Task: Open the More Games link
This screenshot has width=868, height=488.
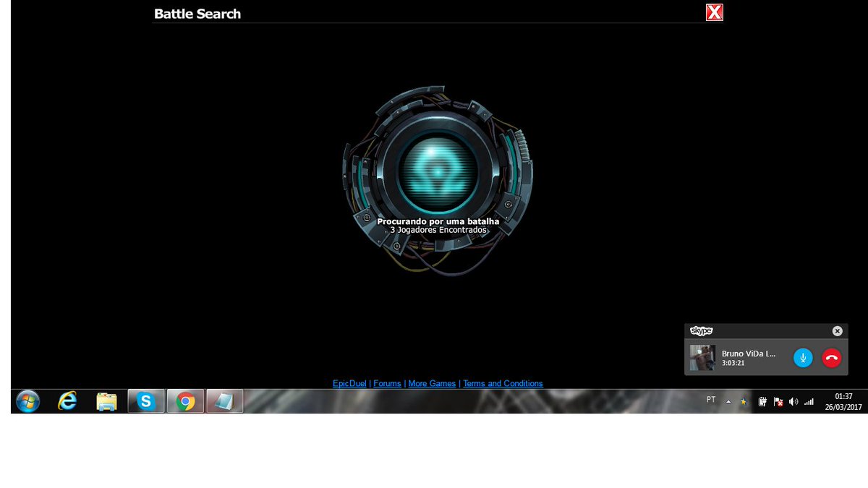Action: tap(432, 384)
